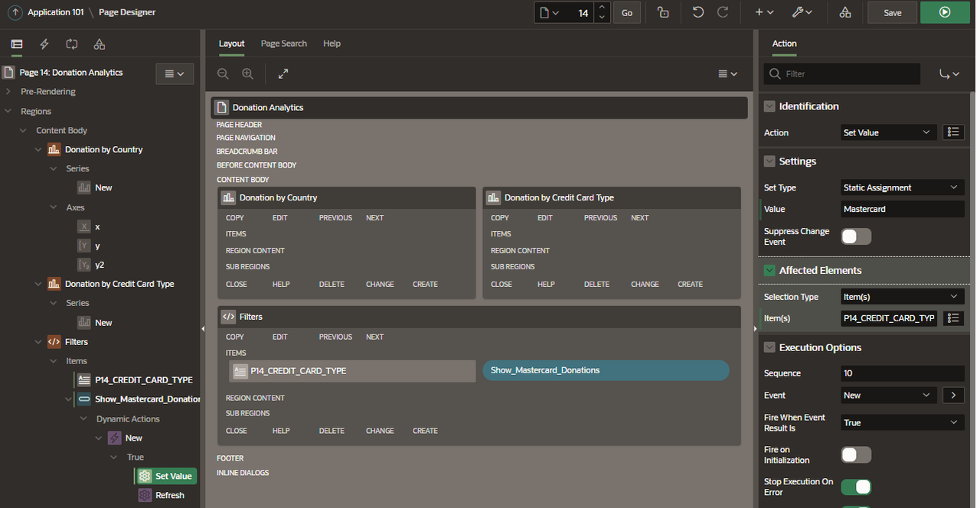Select Donation by Country region in tree
This screenshot has width=980, height=508.
tap(95, 150)
